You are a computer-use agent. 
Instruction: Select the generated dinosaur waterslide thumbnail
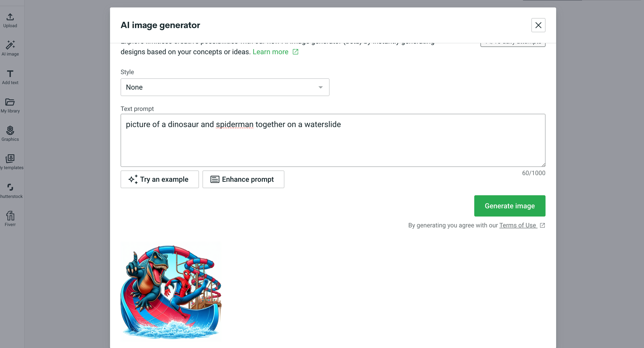[x=171, y=291]
